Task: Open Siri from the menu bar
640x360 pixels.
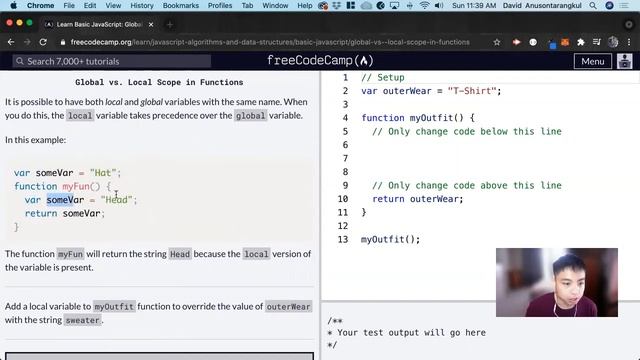Action: (609, 5)
